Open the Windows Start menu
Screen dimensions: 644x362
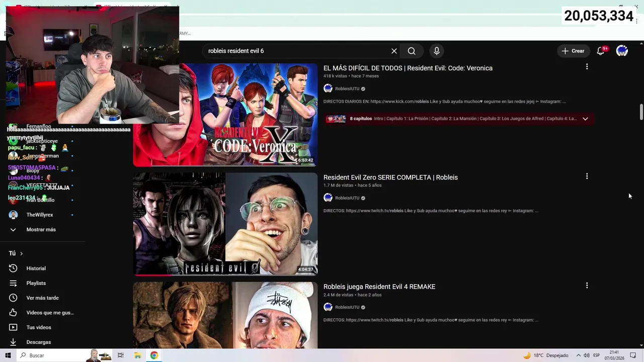tap(8, 355)
